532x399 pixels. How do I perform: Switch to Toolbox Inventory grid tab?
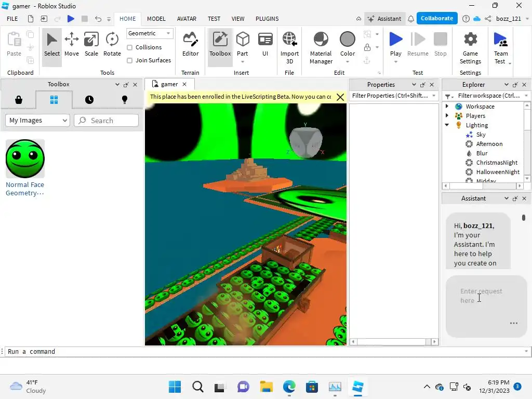point(54,100)
